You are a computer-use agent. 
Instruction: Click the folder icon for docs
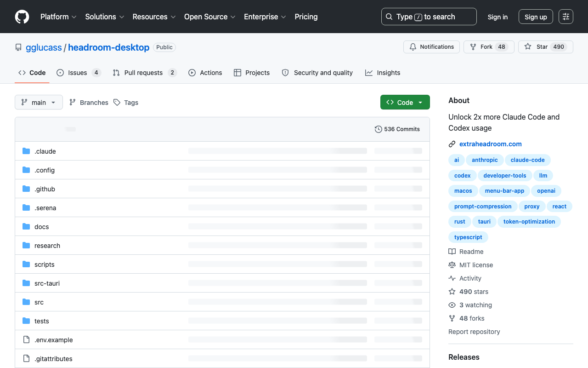(x=26, y=227)
